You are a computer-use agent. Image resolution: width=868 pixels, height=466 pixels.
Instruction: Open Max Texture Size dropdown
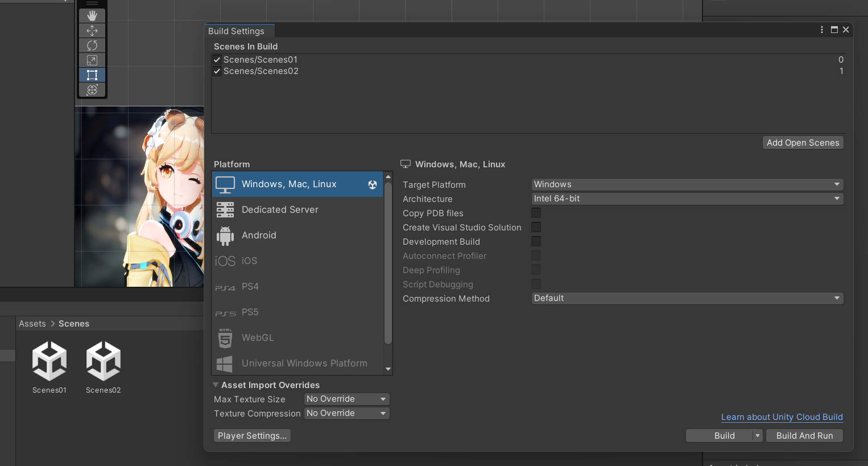click(x=347, y=399)
